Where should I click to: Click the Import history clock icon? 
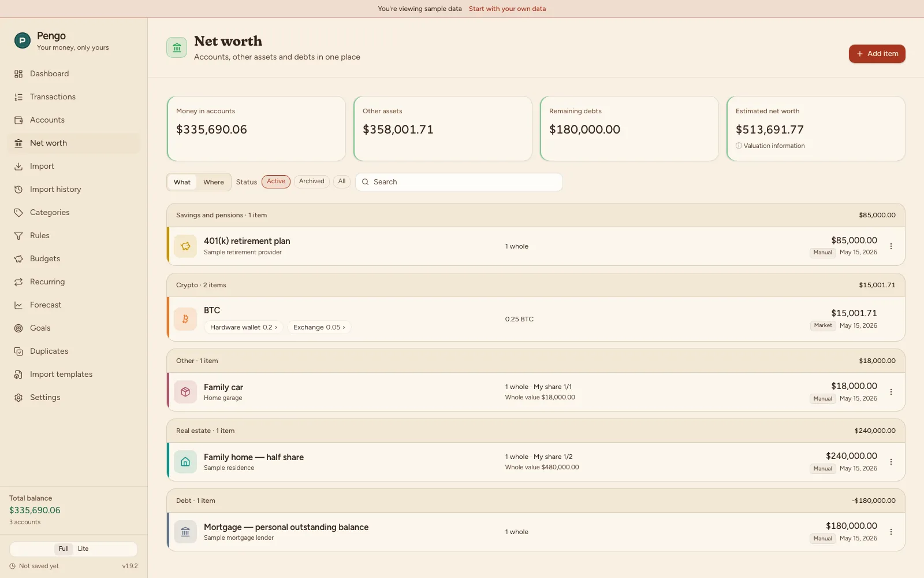18,190
